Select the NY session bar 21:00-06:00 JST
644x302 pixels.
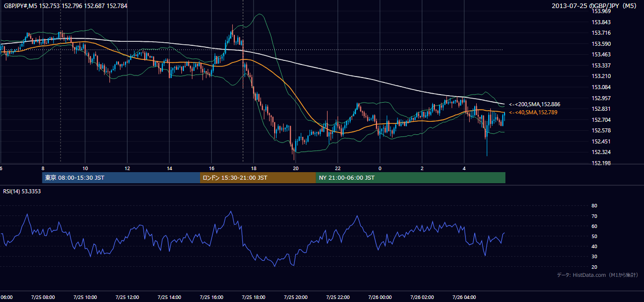pos(411,178)
